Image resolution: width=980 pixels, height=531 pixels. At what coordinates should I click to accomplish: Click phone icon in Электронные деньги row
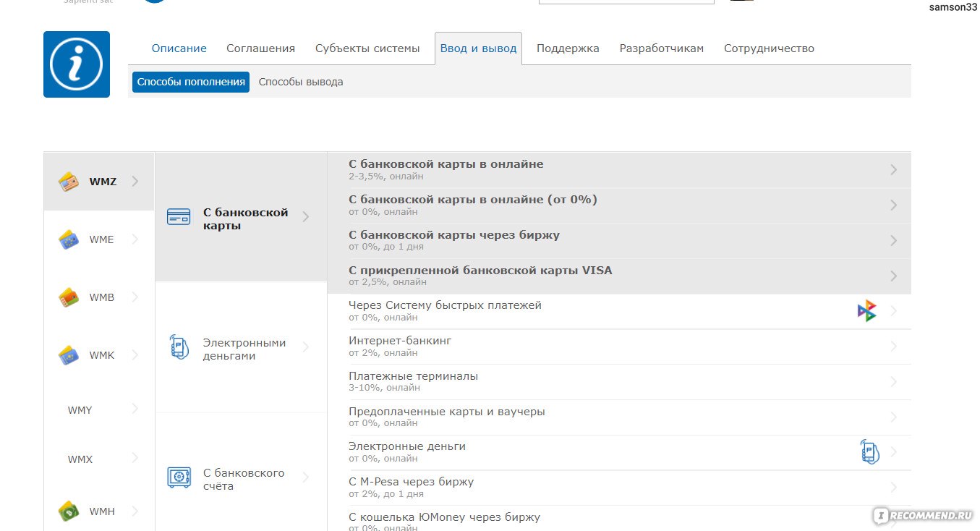click(x=869, y=452)
